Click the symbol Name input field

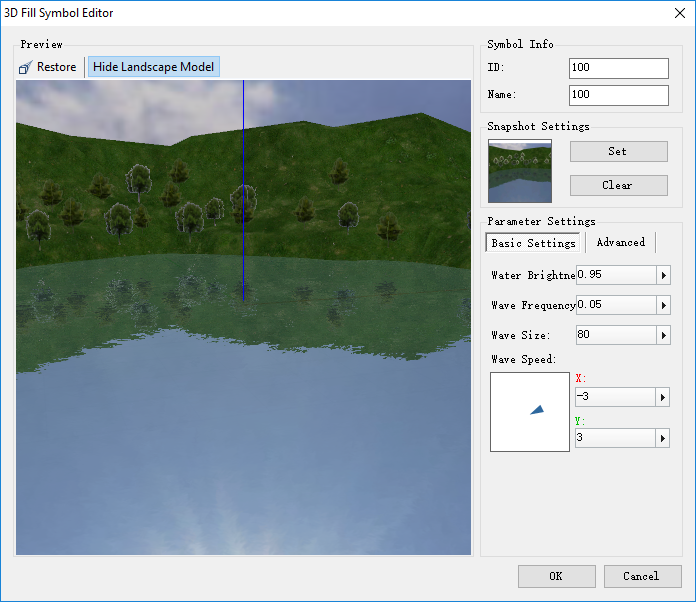click(x=618, y=95)
